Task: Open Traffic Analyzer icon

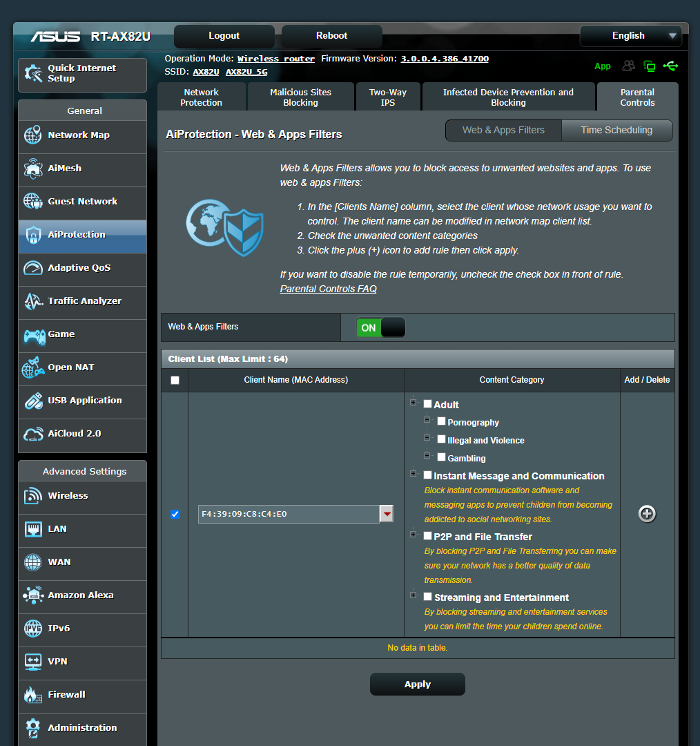Action: pyautogui.click(x=33, y=301)
